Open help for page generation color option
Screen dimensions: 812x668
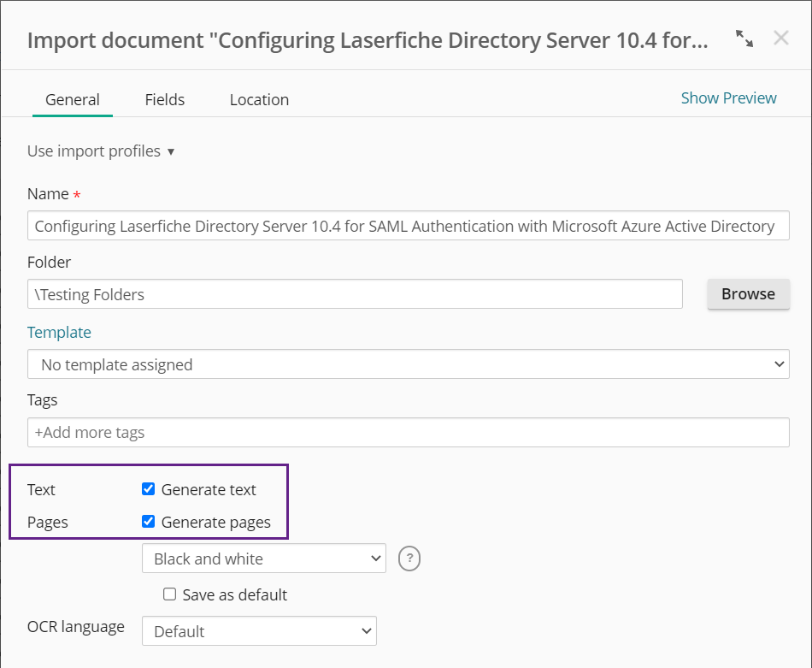tap(409, 559)
